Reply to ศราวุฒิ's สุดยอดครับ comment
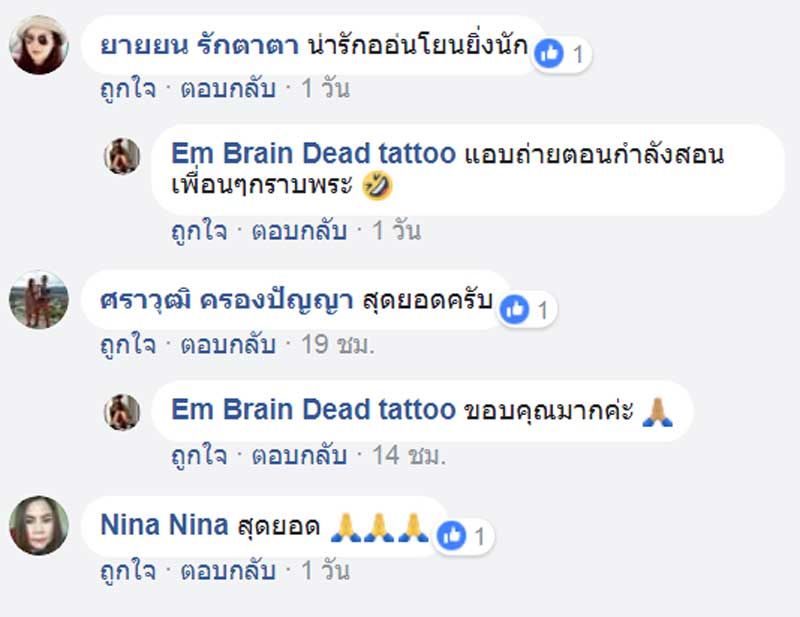Viewport: 800px width, 617px height. click(x=228, y=344)
